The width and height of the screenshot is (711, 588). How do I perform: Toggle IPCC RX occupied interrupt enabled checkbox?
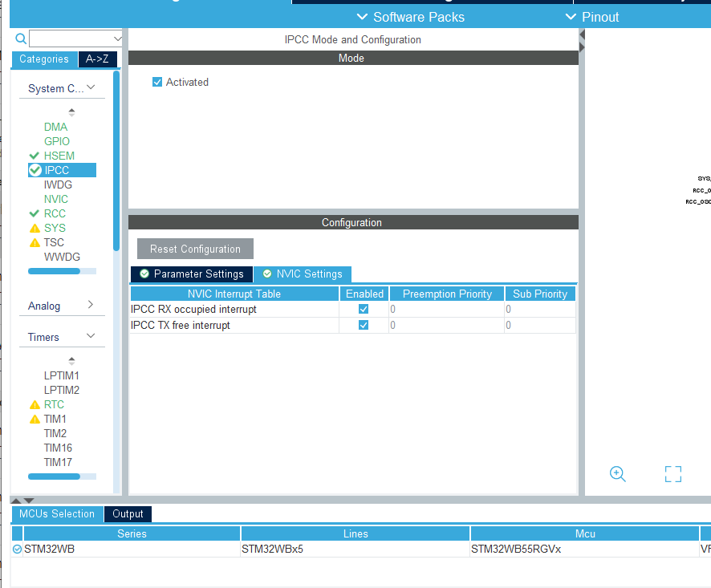364,309
